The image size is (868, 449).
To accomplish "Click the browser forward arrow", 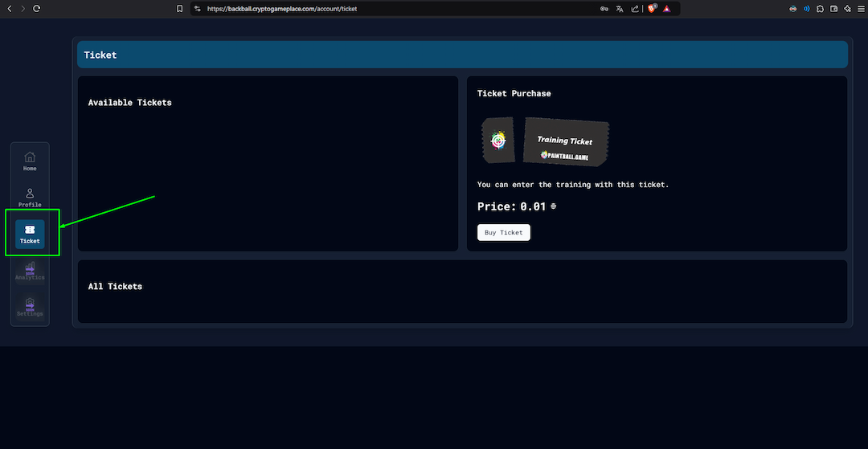I will [x=23, y=9].
